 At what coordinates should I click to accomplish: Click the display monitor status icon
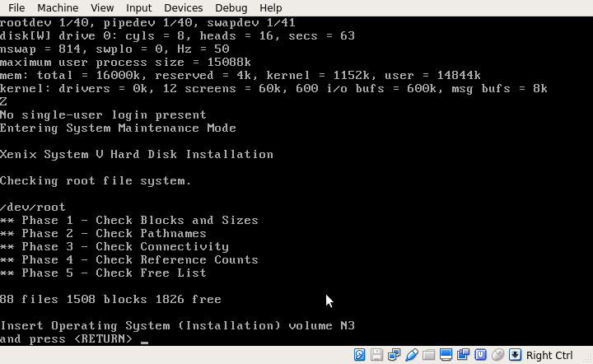pyautogui.click(x=446, y=355)
